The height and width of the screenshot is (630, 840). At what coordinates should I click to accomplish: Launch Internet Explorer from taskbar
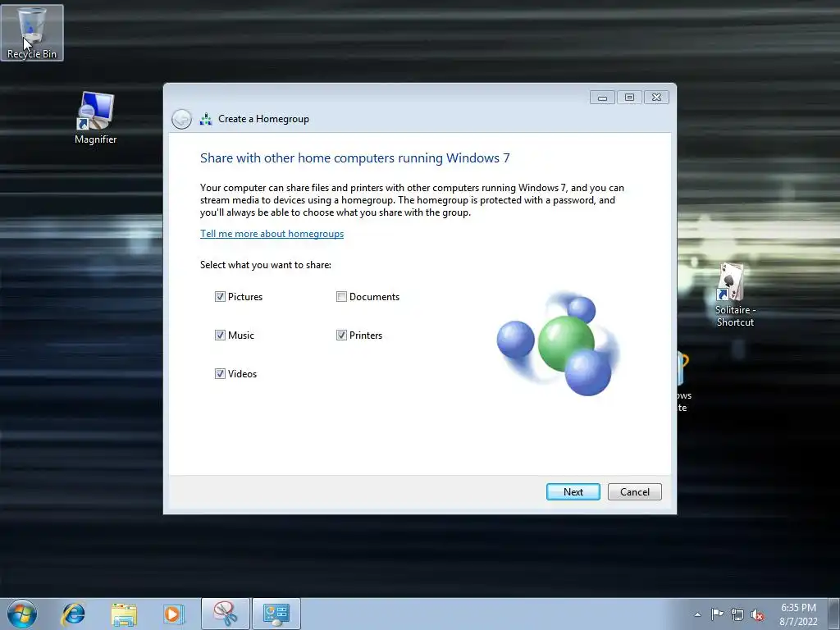tap(73, 614)
